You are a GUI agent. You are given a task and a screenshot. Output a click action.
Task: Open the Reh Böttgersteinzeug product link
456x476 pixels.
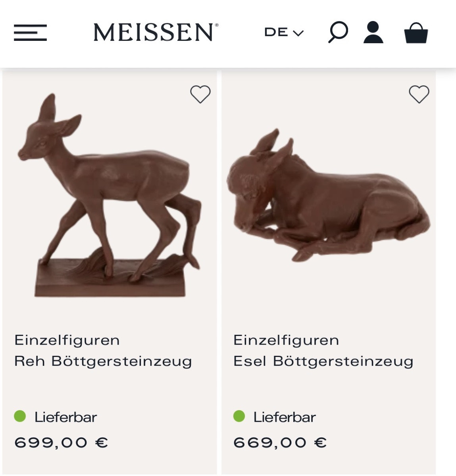tap(104, 361)
